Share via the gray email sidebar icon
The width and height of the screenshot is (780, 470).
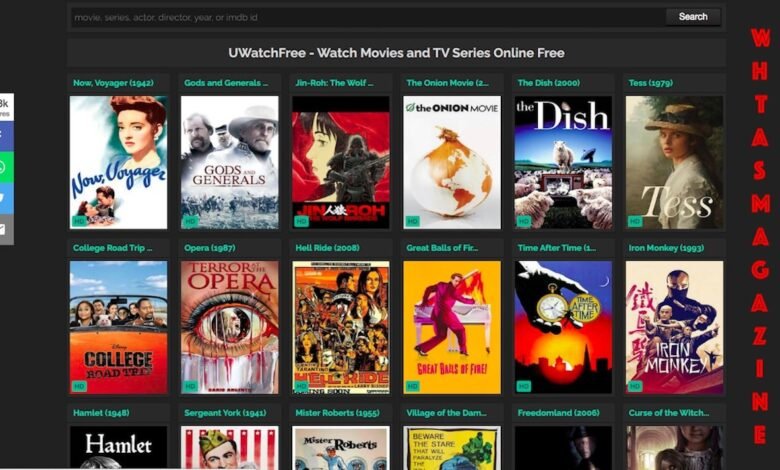coord(6,229)
